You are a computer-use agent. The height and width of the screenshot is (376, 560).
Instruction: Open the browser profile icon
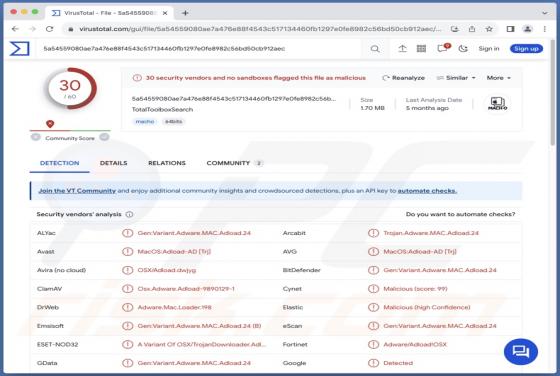[x=528, y=29]
